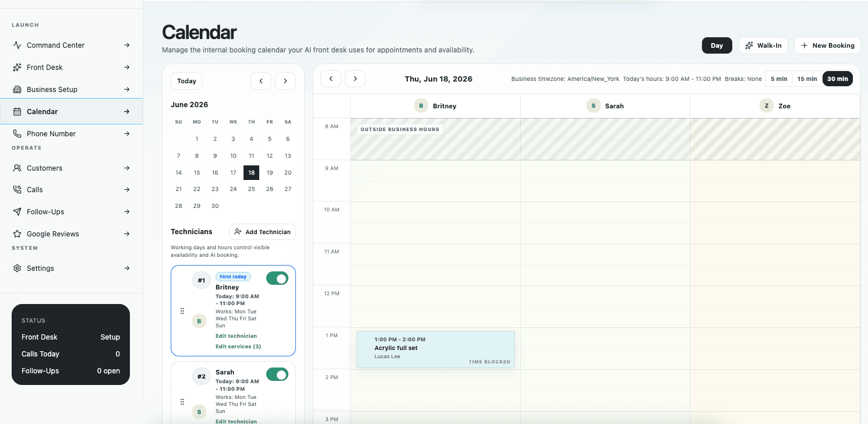Open Edit services (3) link for Britney
The height and width of the screenshot is (424, 868).
click(x=238, y=347)
